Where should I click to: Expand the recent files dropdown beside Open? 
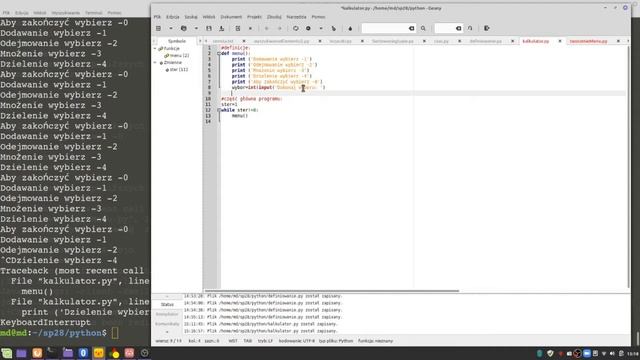196,29
